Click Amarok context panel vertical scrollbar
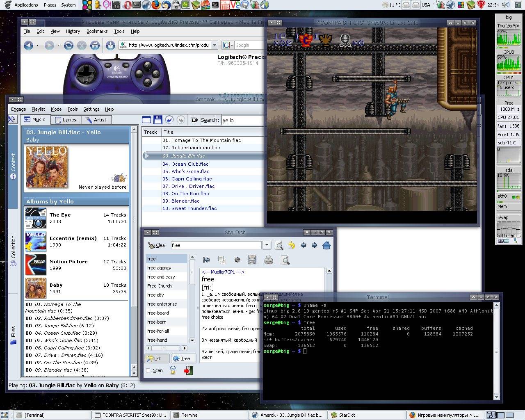525x420 pixels. point(134,251)
